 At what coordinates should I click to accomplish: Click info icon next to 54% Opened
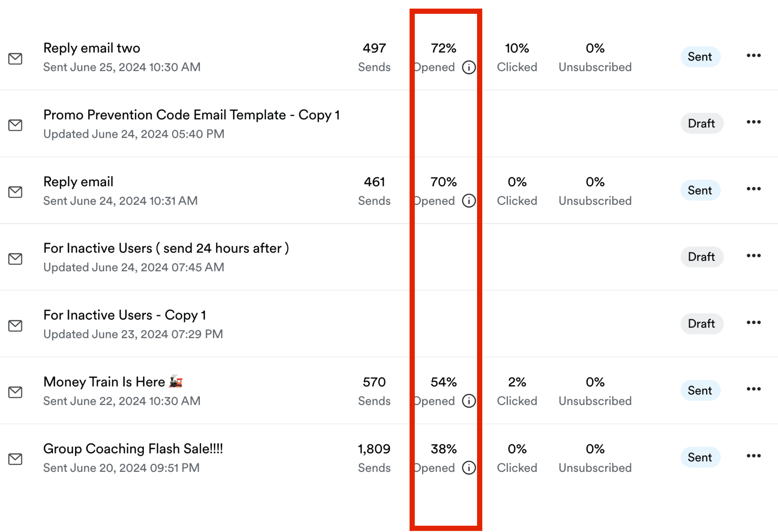pyautogui.click(x=469, y=401)
